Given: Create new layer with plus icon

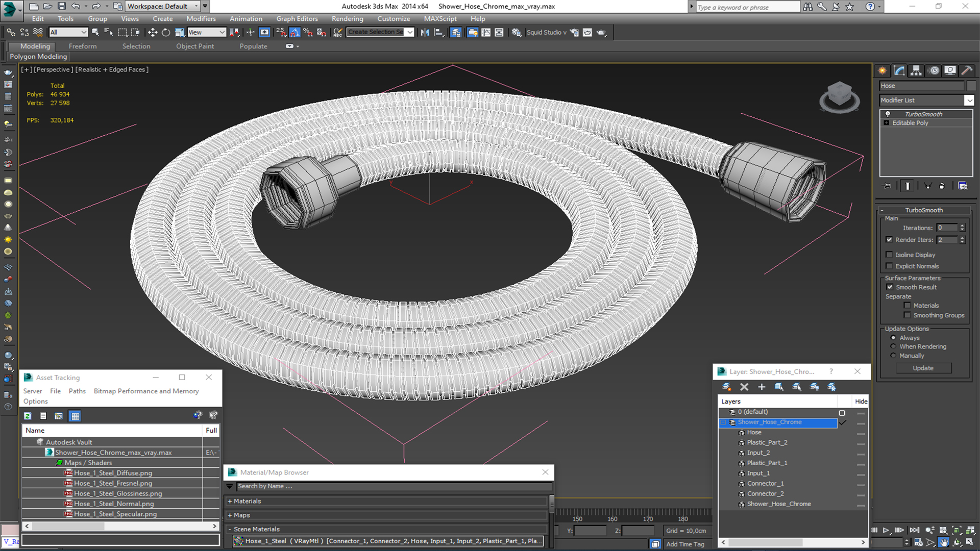Looking at the screenshot, I should [x=762, y=387].
